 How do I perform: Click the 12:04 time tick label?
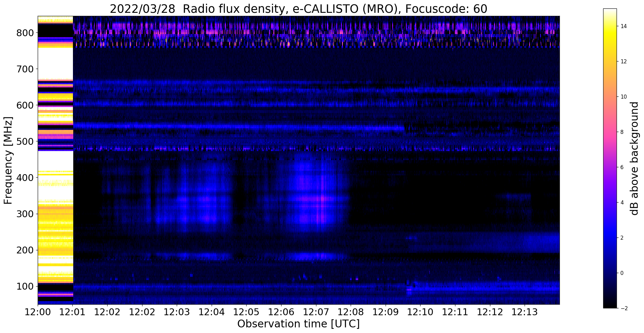pos(212,312)
